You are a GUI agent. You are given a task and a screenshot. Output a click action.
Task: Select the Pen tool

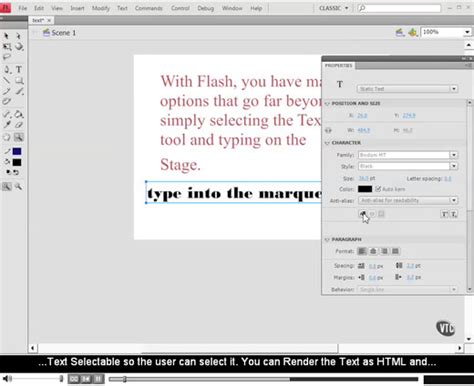coord(6,69)
